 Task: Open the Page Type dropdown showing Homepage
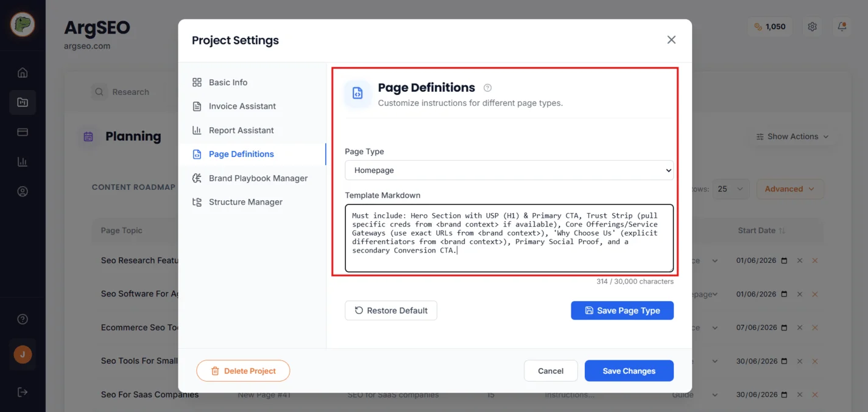(509, 170)
